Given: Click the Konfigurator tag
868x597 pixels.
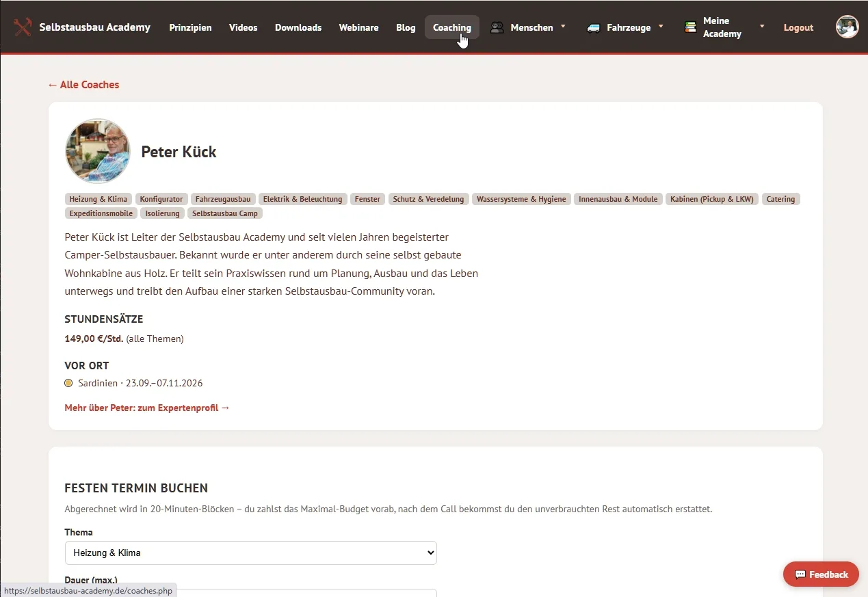Looking at the screenshot, I should coord(161,199).
